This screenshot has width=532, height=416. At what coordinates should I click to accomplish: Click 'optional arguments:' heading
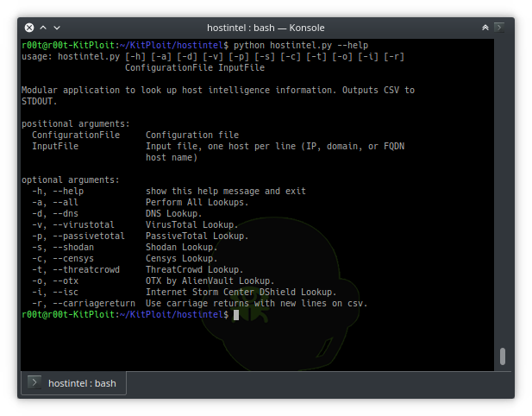pos(71,180)
